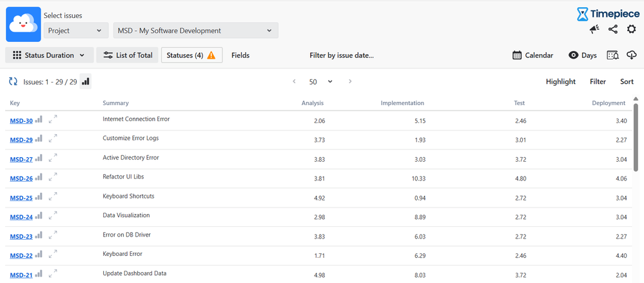Click the refresh issues icon
This screenshot has width=644, height=283.
13,81
